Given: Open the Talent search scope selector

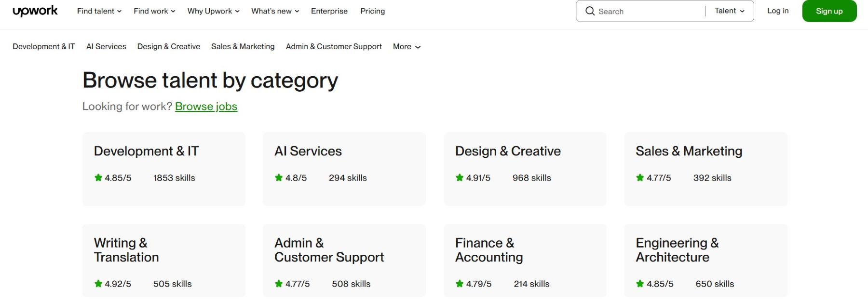Looking at the screenshot, I should point(729,10).
